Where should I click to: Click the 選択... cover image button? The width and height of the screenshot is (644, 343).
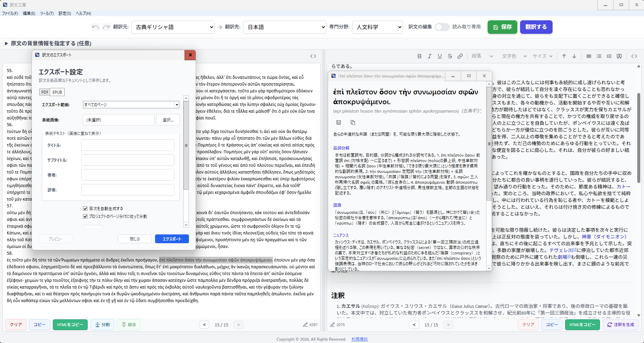pos(168,120)
